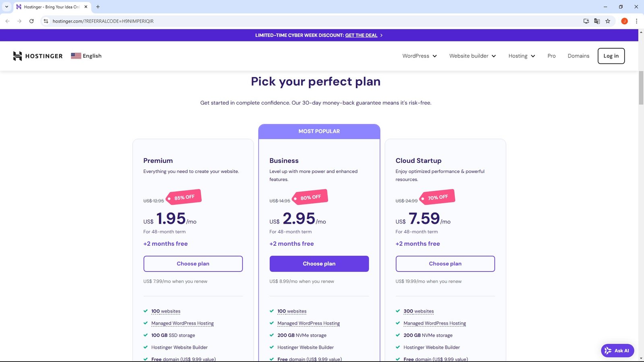Image resolution: width=644 pixels, height=362 pixels.
Task: Click the US flag language icon
Action: (76, 56)
